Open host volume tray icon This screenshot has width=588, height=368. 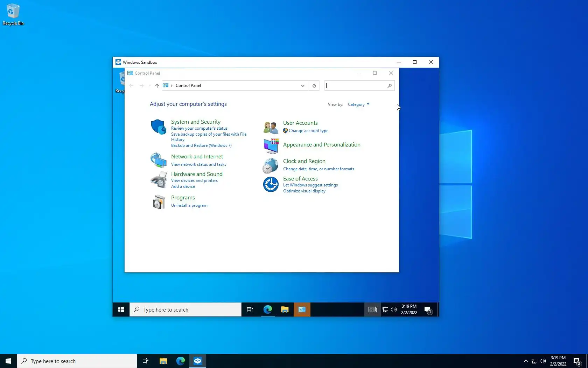coord(543,361)
